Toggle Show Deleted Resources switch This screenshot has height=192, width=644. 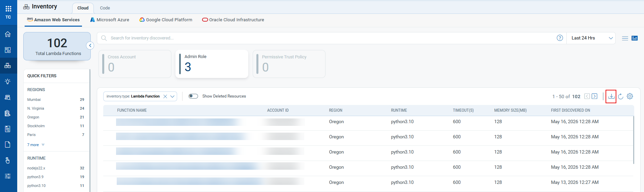click(x=193, y=96)
